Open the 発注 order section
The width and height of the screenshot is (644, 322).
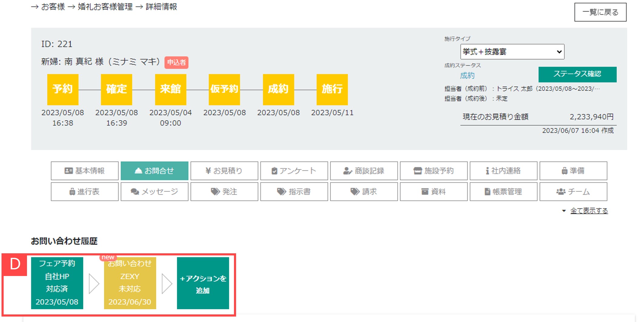point(224,191)
